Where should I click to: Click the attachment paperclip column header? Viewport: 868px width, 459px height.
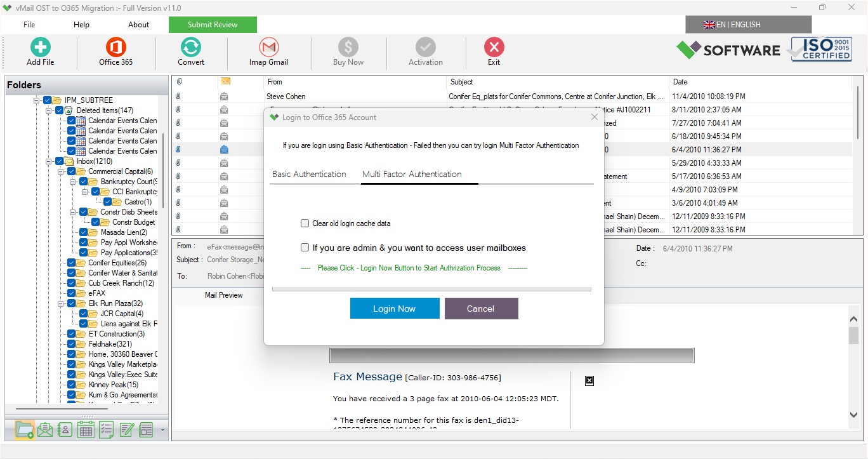(x=179, y=82)
